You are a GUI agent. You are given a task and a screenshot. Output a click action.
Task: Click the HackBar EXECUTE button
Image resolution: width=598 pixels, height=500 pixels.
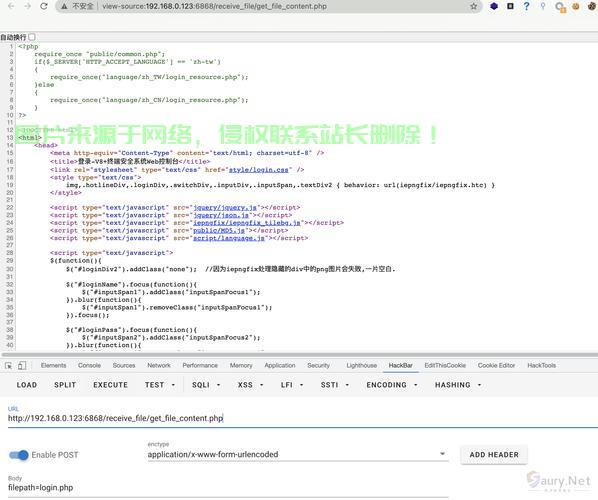coord(111,385)
